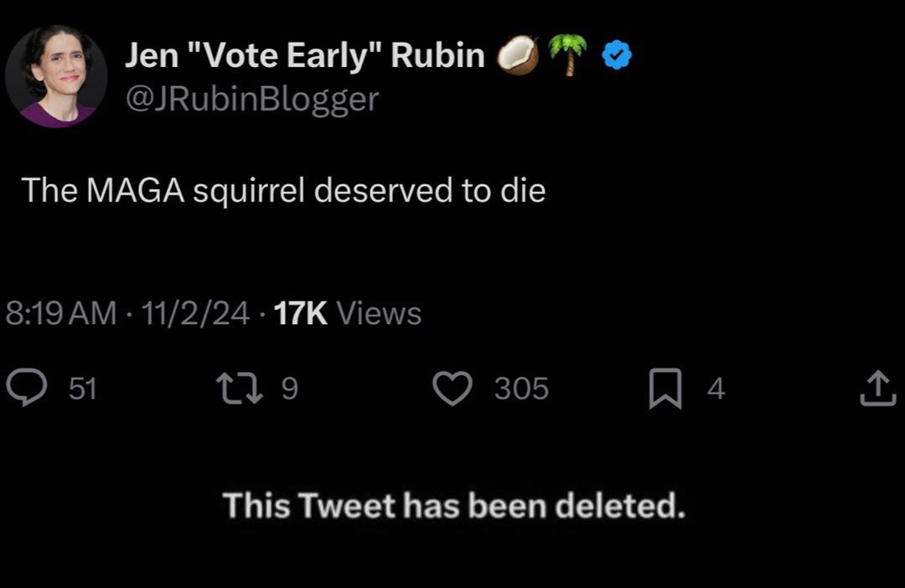Click the 4 bookmarks count
This screenshot has height=588, width=905.
[x=716, y=389]
